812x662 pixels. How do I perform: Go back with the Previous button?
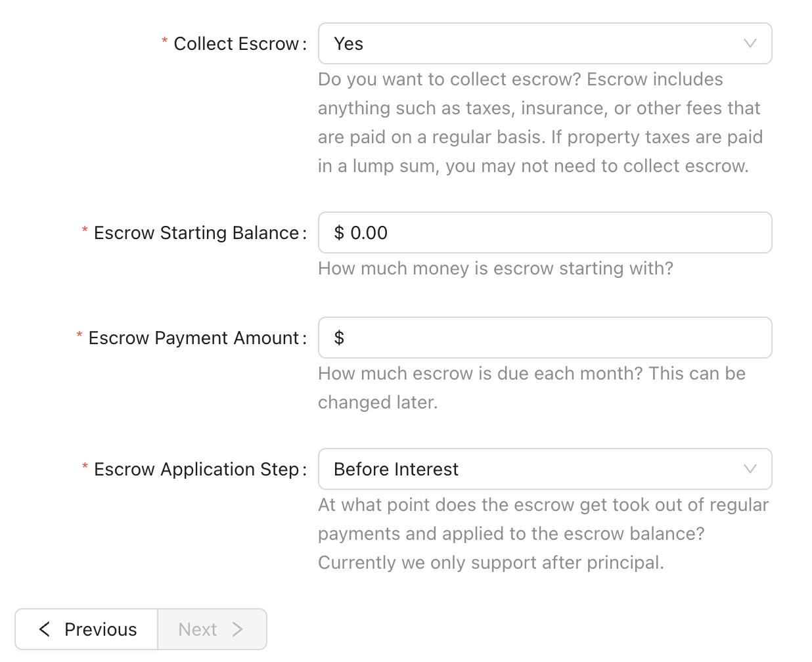(x=86, y=629)
